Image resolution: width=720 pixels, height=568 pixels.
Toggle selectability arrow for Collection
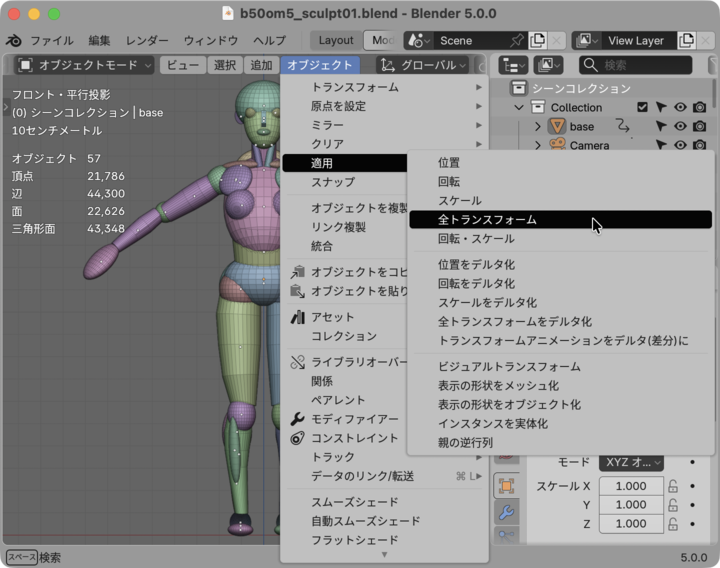click(661, 107)
